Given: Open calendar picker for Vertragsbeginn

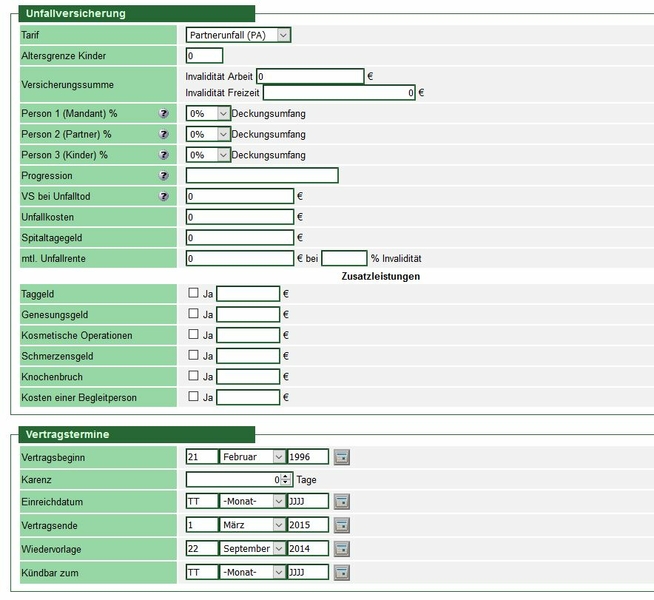Looking at the screenshot, I should tap(342, 457).
